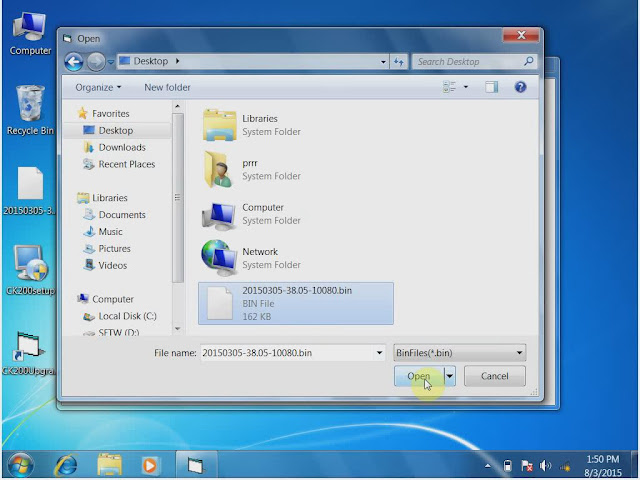Open the volume speaker tray icon
Image resolution: width=640 pixels, height=480 pixels.
545,466
